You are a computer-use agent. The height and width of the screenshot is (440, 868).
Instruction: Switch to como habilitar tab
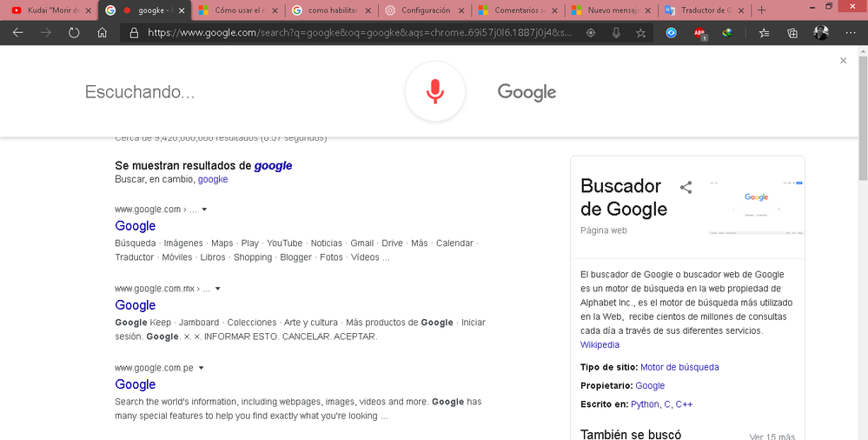point(332,10)
